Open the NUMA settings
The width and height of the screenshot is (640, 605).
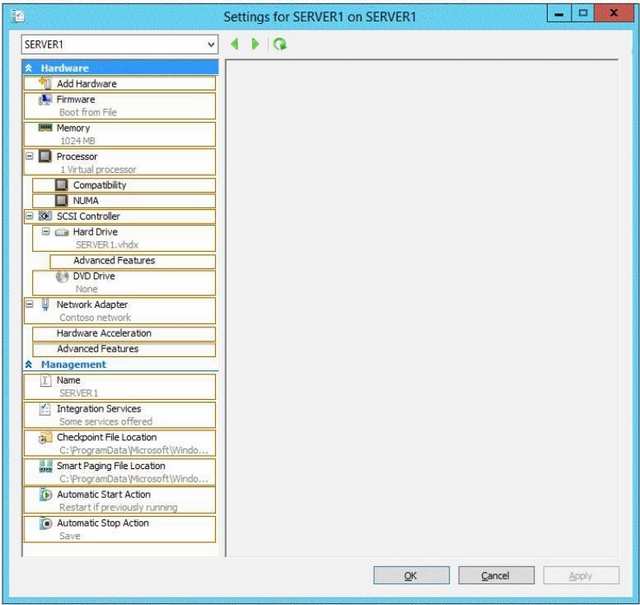(x=124, y=200)
